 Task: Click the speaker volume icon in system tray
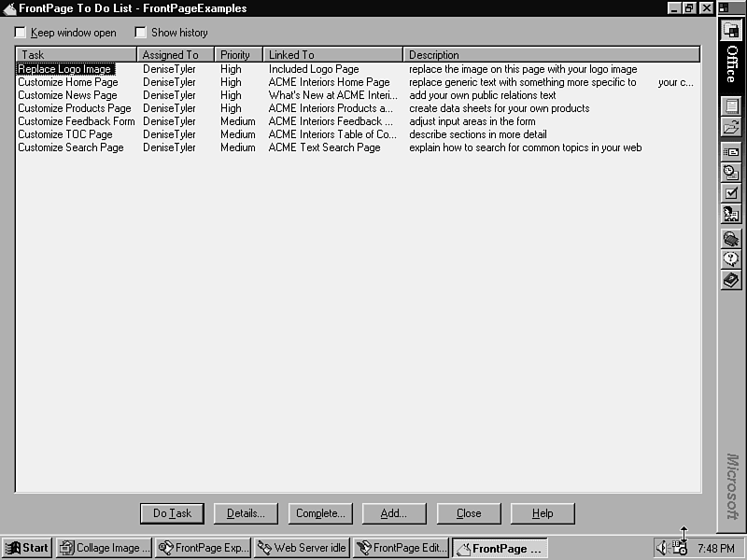662,548
